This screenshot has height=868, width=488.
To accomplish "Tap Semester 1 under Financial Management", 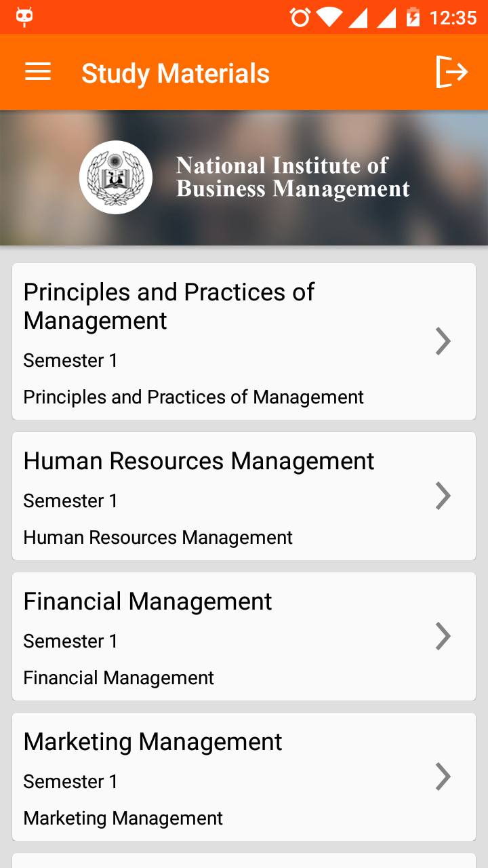I will pyautogui.click(x=70, y=641).
